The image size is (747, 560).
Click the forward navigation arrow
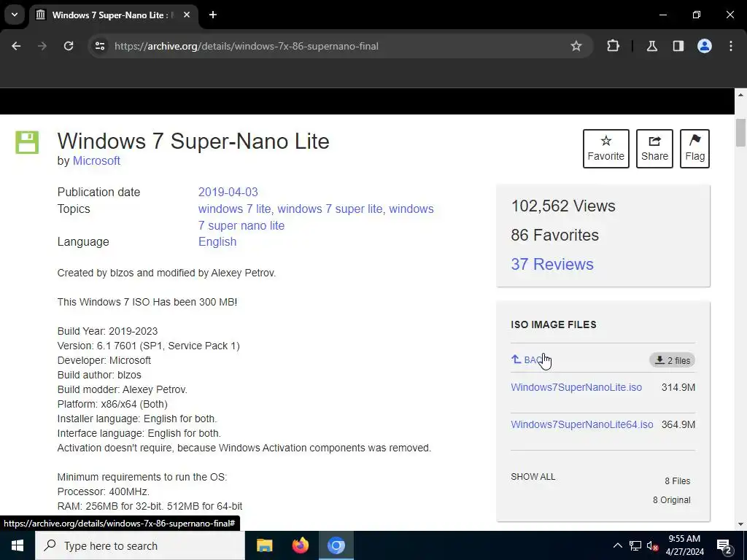point(42,46)
